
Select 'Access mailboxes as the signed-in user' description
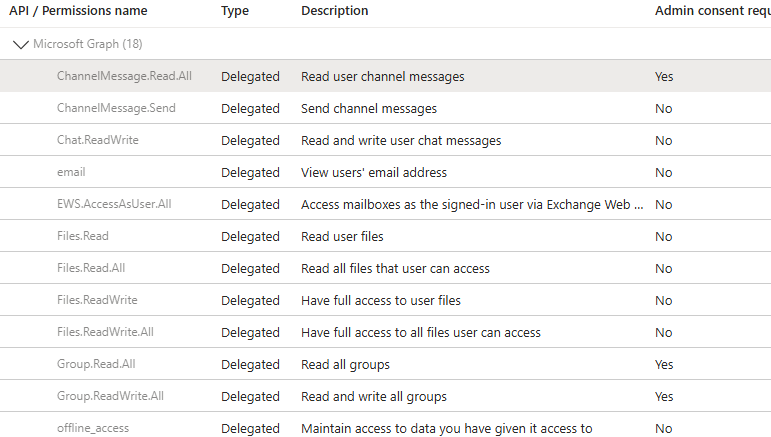[472, 204]
